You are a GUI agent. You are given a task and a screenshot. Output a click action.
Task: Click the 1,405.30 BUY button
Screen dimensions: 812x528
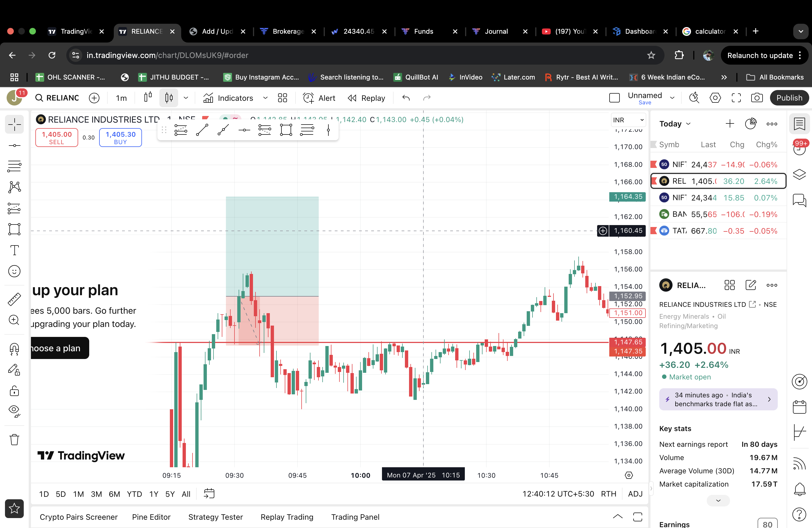pos(120,138)
